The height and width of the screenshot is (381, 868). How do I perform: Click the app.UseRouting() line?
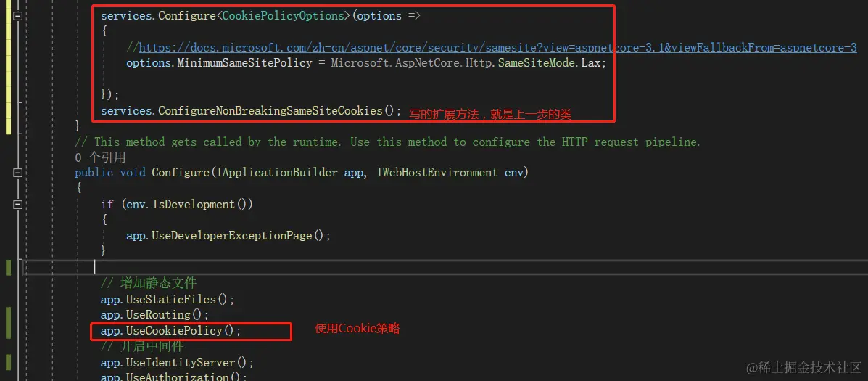pos(155,315)
